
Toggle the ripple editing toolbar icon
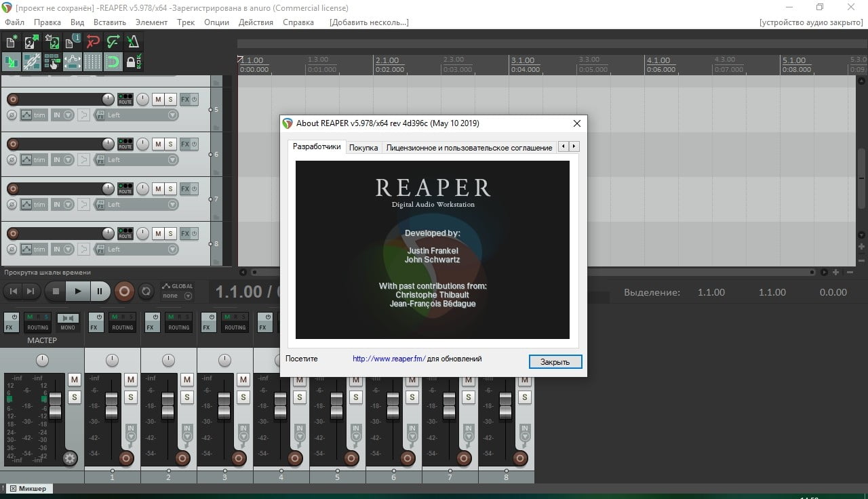(x=52, y=62)
